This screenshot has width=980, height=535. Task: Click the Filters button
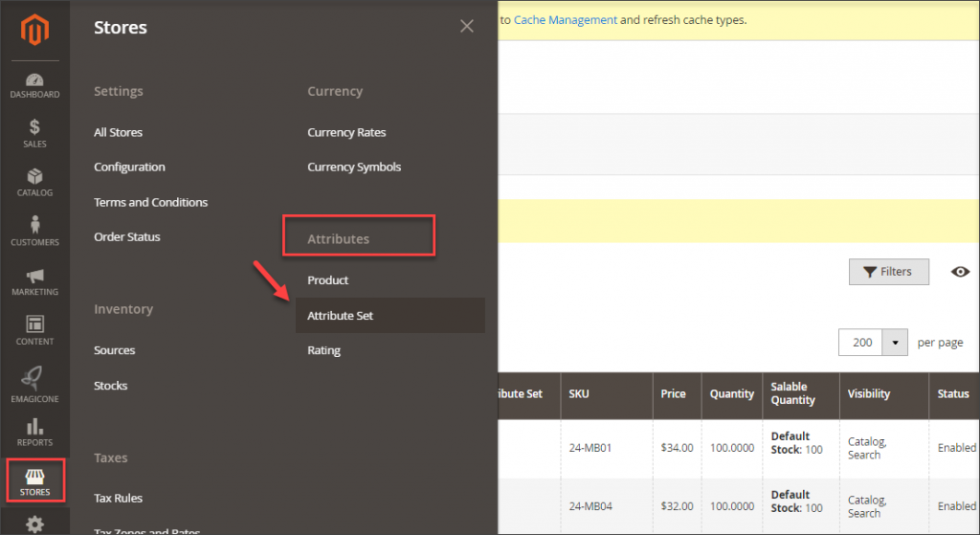tap(888, 272)
